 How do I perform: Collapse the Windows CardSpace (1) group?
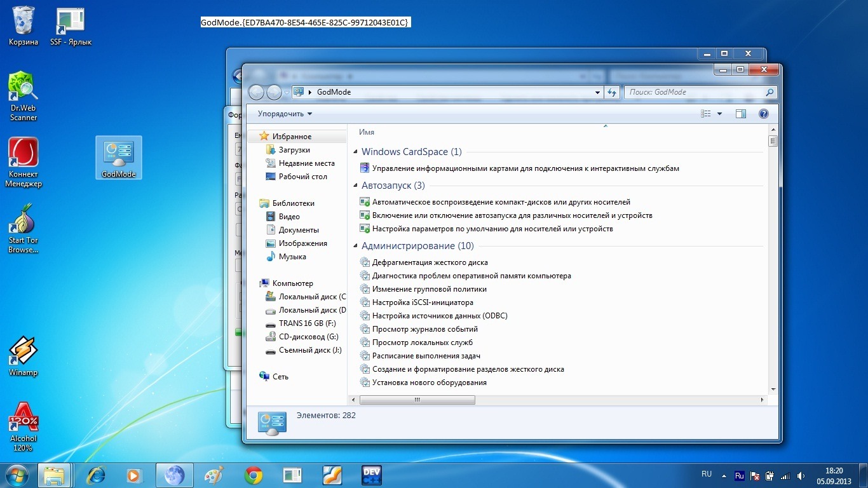pyautogui.click(x=355, y=152)
